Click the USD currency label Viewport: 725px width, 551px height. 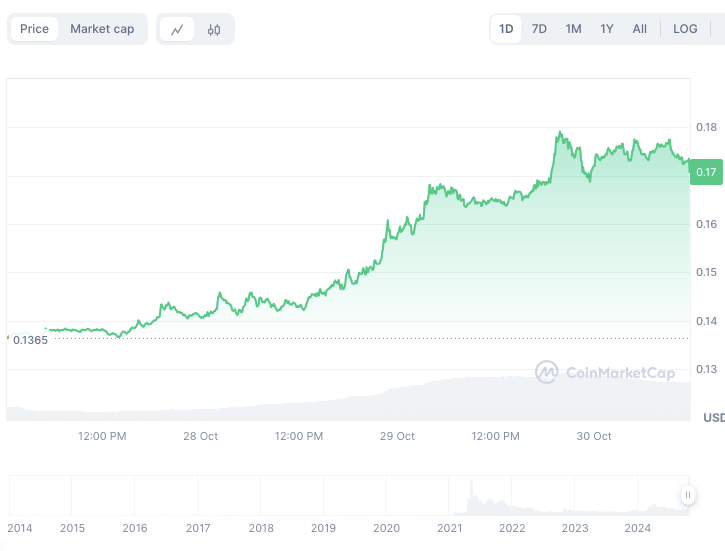click(713, 417)
